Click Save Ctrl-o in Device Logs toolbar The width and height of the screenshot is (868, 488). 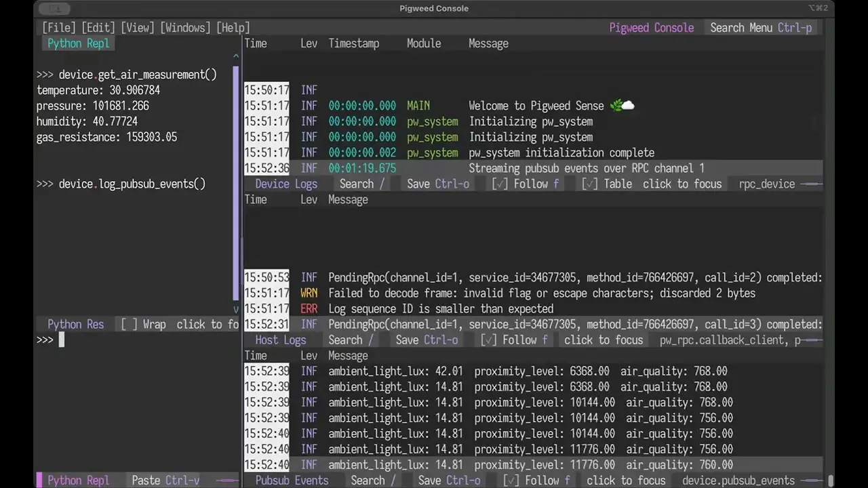[438, 184]
